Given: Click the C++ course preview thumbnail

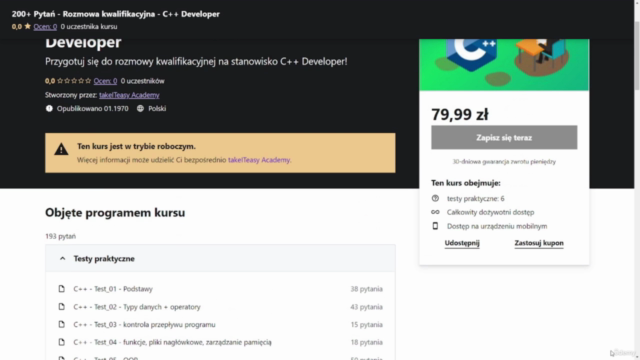Looking at the screenshot, I should [x=504, y=64].
